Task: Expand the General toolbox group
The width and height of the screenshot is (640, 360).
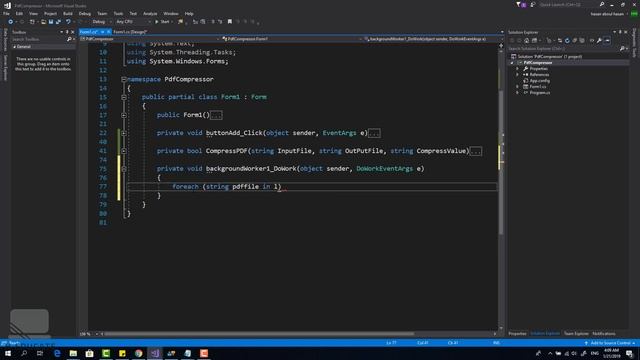Action: click(x=15, y=47)
